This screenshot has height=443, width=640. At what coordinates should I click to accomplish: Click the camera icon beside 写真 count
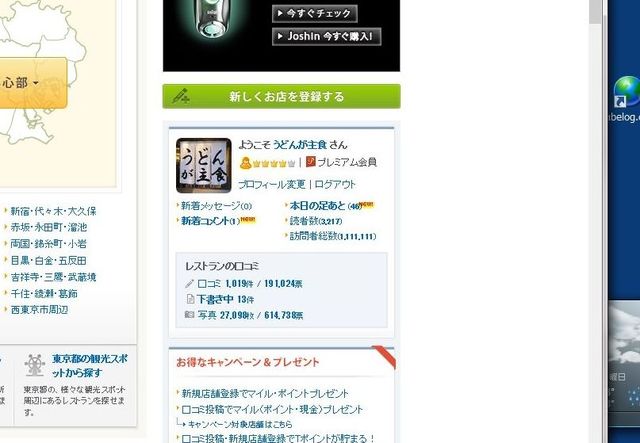(189, 315)
